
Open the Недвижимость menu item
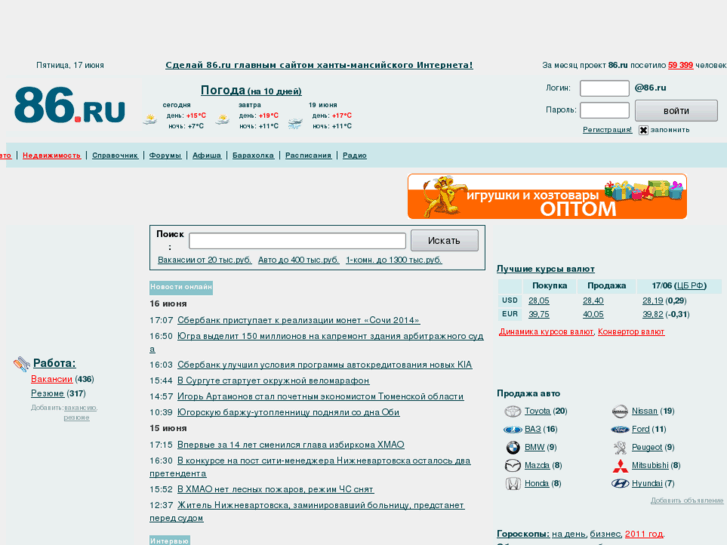point(51,155)
